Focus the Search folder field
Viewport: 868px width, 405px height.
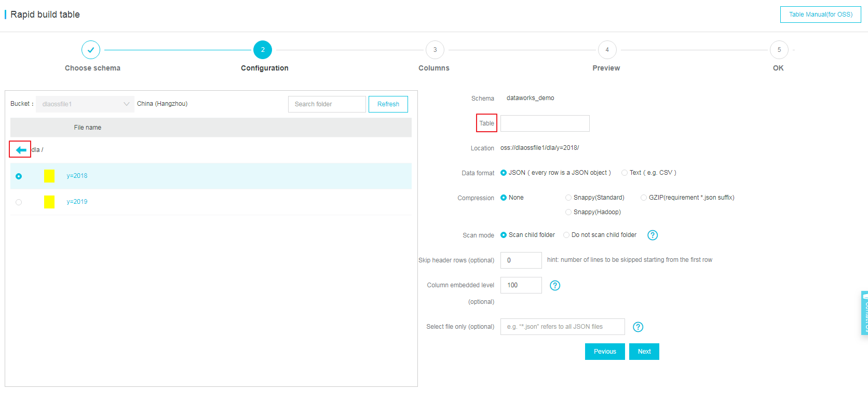click(x=327, y=104)
